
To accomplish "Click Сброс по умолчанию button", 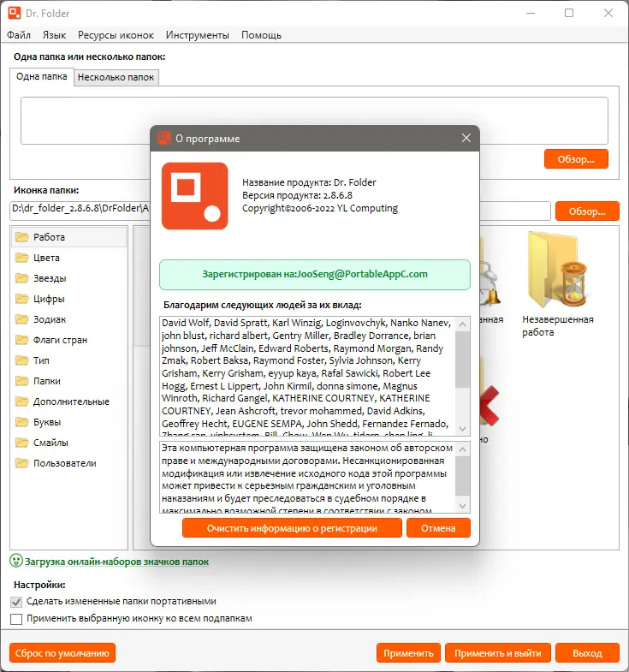I will coord(62,653).
